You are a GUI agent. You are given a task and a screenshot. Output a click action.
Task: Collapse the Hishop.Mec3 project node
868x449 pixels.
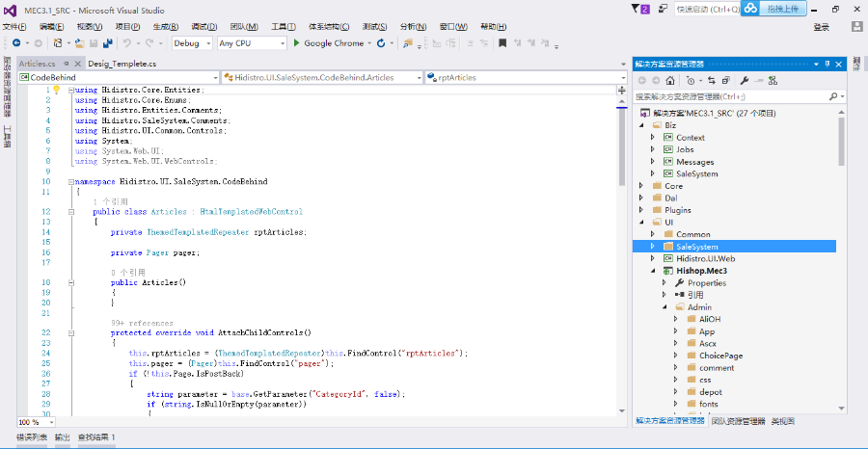(x=653, y=271)
